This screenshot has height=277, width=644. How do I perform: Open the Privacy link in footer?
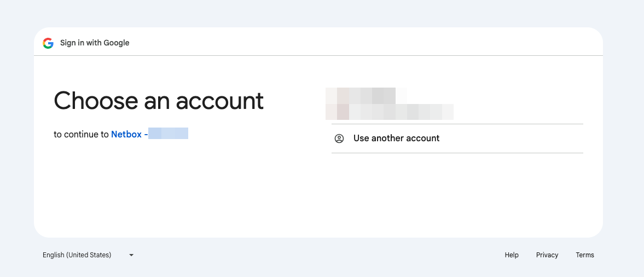click(x=547, y=255)
